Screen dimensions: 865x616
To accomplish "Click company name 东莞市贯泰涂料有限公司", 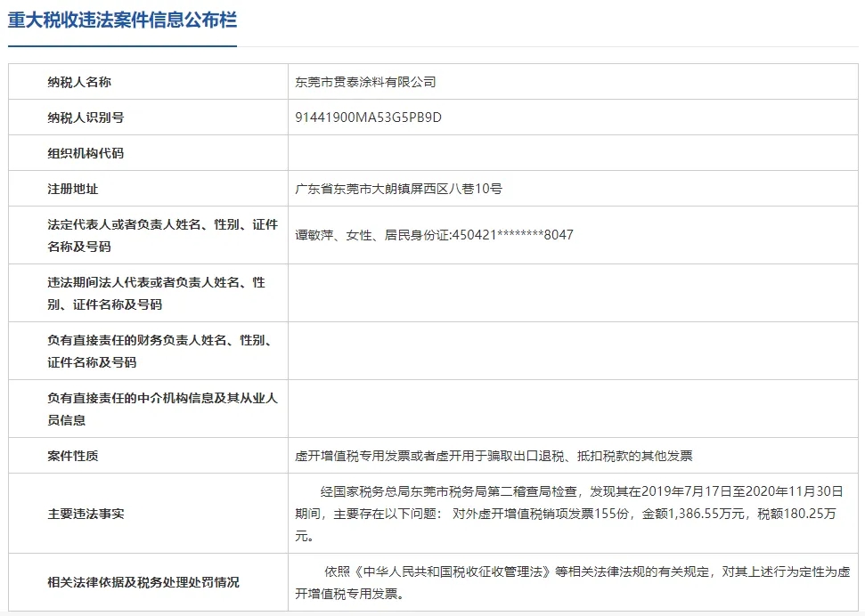I will click(366, 82).
